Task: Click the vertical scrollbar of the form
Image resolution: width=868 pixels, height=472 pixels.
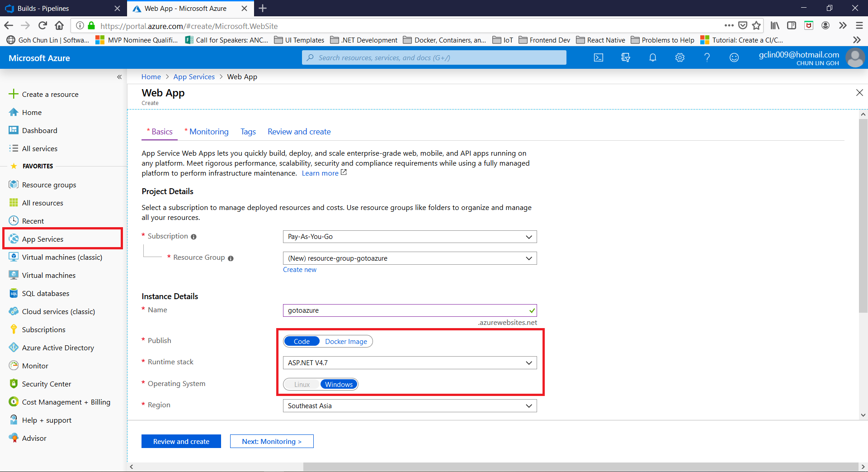Action: [x=863, y=216]
